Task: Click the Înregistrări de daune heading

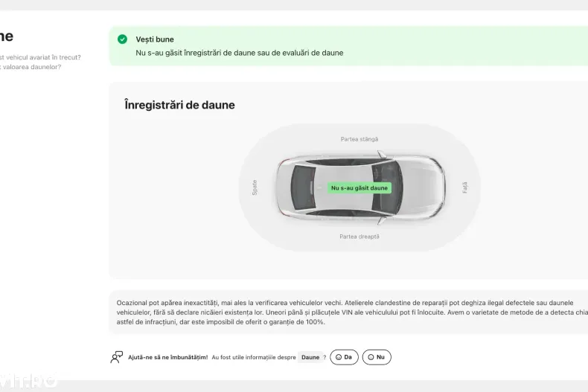Action: [x=179, y=105]
